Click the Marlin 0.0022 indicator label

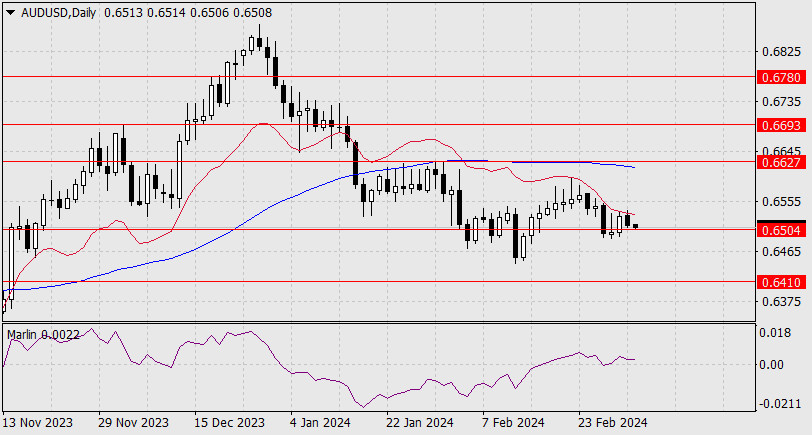click(x=43, y=335)
